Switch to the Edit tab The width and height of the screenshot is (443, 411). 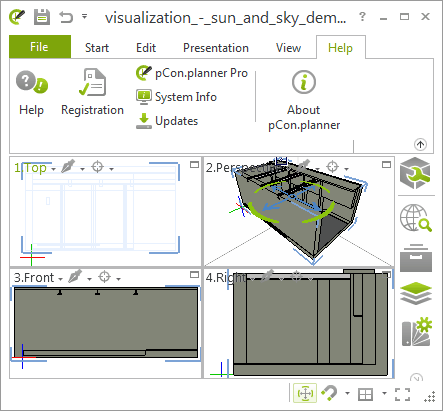click(146, 48)
